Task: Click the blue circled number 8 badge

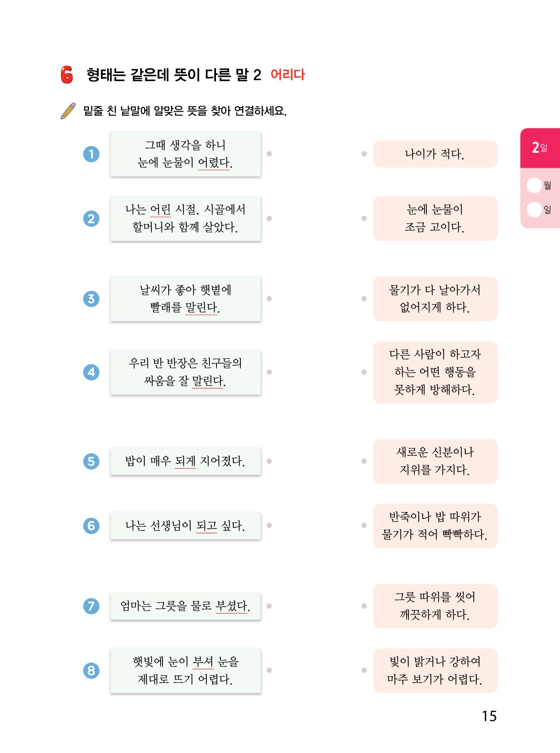Action: [x=91, y=671]
